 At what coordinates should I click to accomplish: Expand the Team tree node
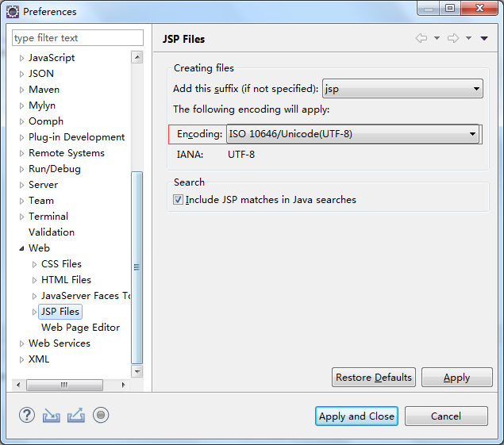coord(21,201)
